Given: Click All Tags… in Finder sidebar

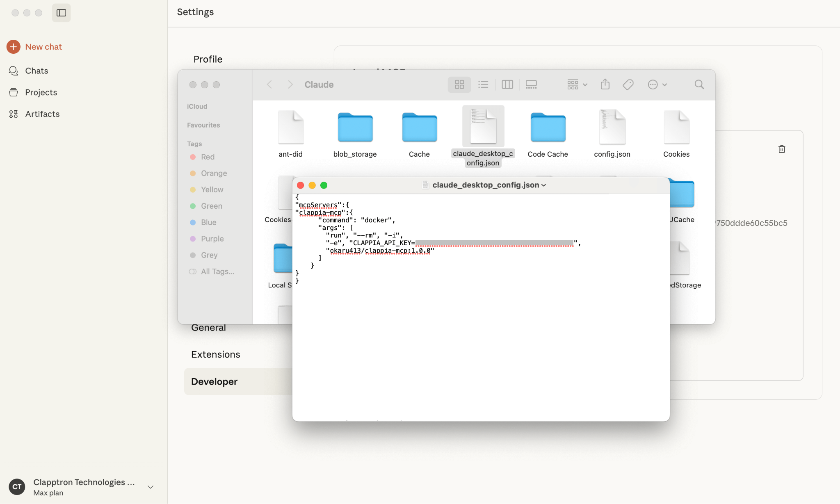Looking at the screenshot, I should [217, 271].
